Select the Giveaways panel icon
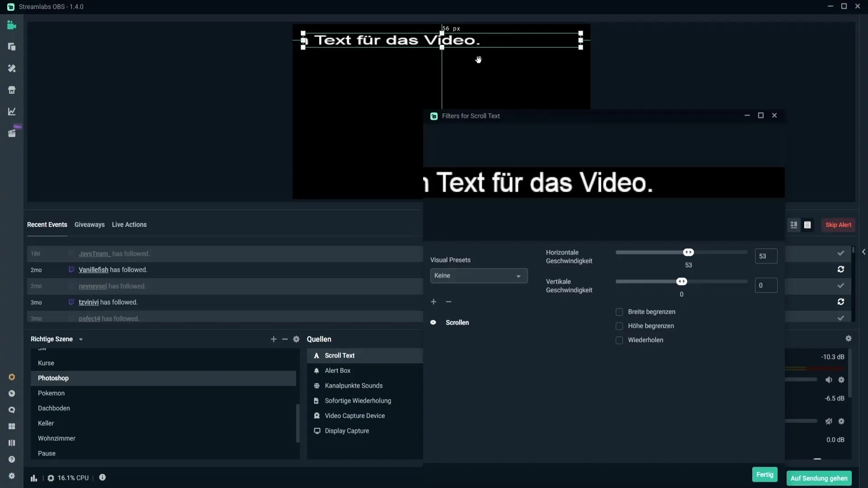Screen dimensions: 868x488 point(90,225)
